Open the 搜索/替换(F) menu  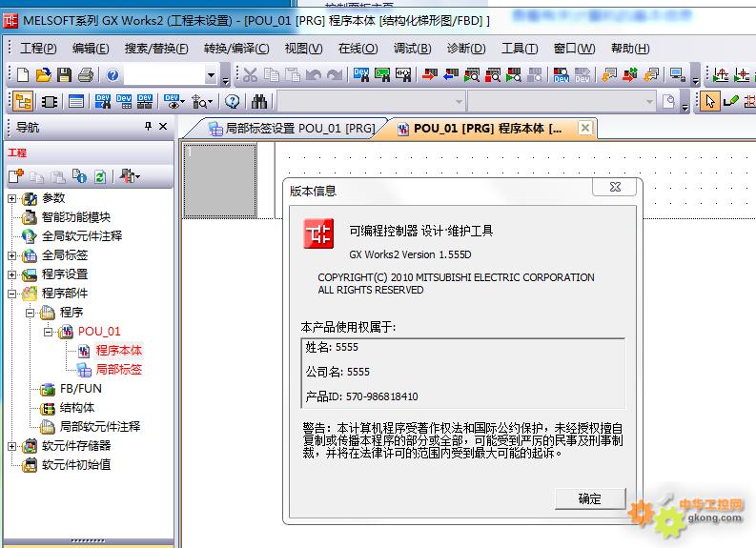click(156, 49)
